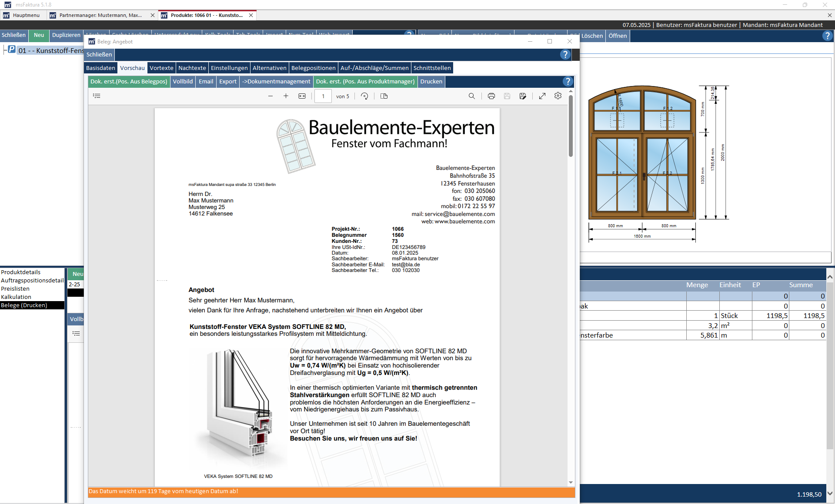Toggle list icon in the background Vollbild panel
835x504 pixels.
pos(76,334)
